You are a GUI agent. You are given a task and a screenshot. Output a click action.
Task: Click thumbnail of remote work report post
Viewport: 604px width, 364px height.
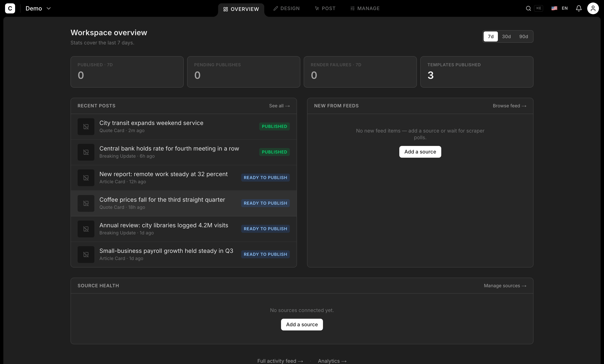point(86,178)
